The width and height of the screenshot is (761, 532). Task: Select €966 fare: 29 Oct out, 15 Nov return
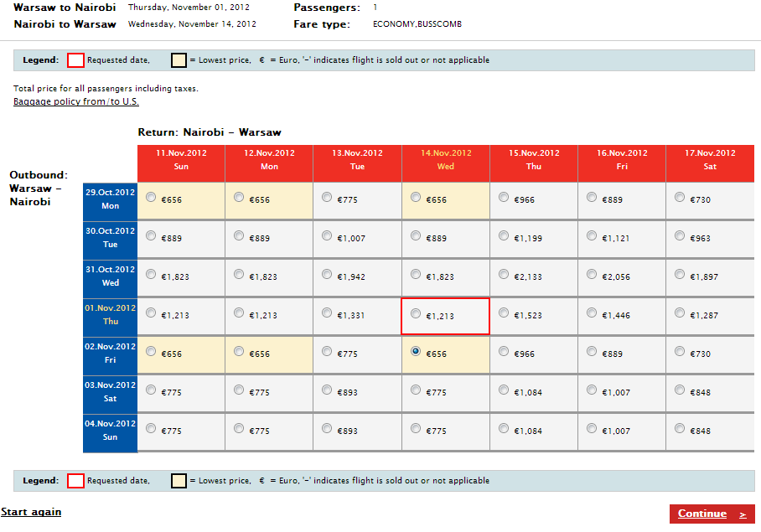point(504,197)
